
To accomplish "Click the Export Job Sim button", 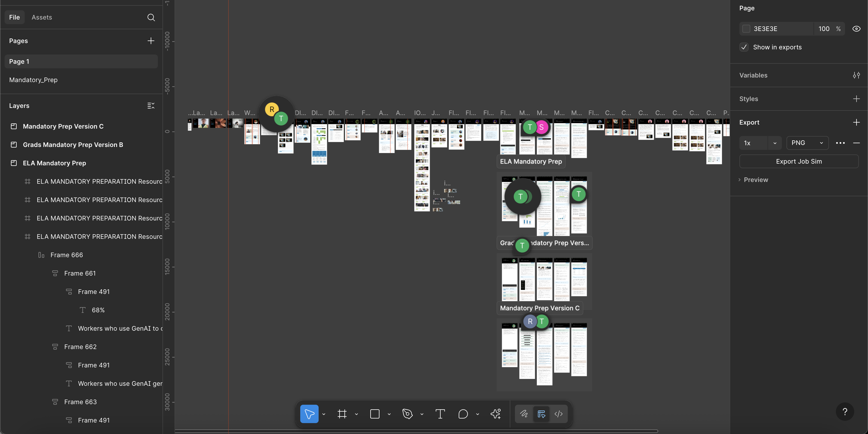I will [x=799, y=161].
